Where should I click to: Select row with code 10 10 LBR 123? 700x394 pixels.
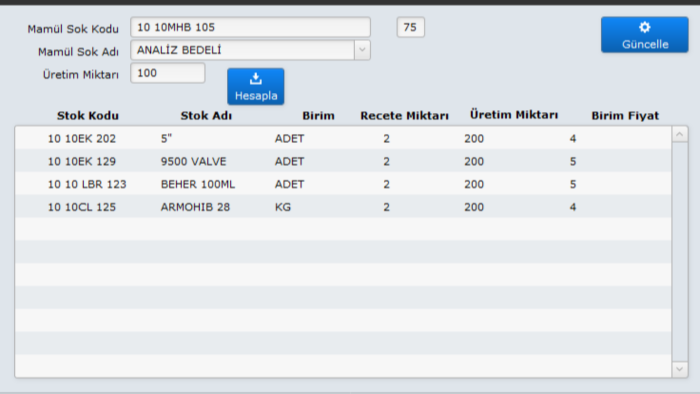[343, 184]
